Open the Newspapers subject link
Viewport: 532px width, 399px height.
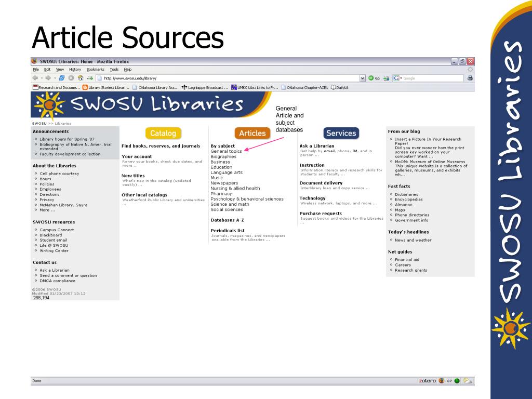(224, 183)
